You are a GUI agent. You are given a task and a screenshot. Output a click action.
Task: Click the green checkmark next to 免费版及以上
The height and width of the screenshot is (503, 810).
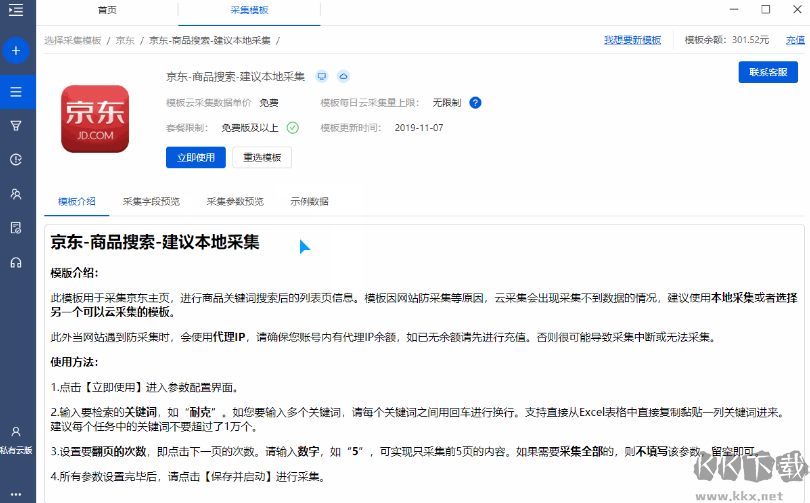pos(292,128)
